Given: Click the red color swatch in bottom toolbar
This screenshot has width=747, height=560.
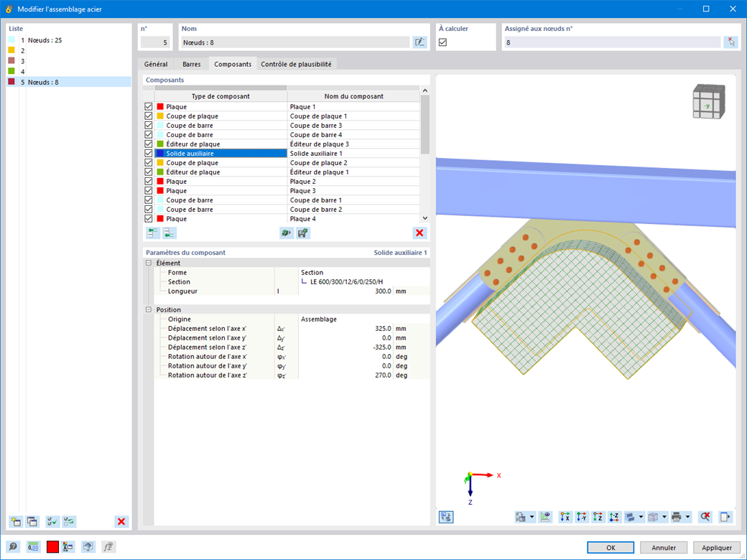Looking at the screenshot, I should tap(52, 547).
